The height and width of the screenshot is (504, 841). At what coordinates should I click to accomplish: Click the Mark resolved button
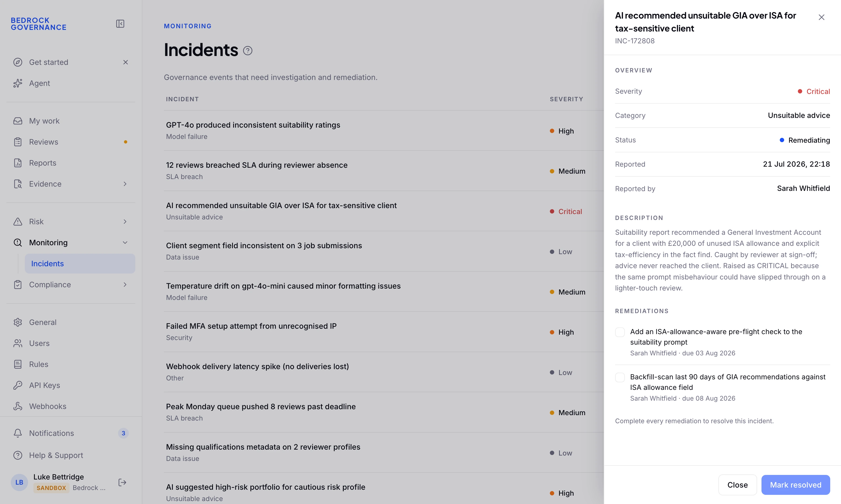(795, 485)
